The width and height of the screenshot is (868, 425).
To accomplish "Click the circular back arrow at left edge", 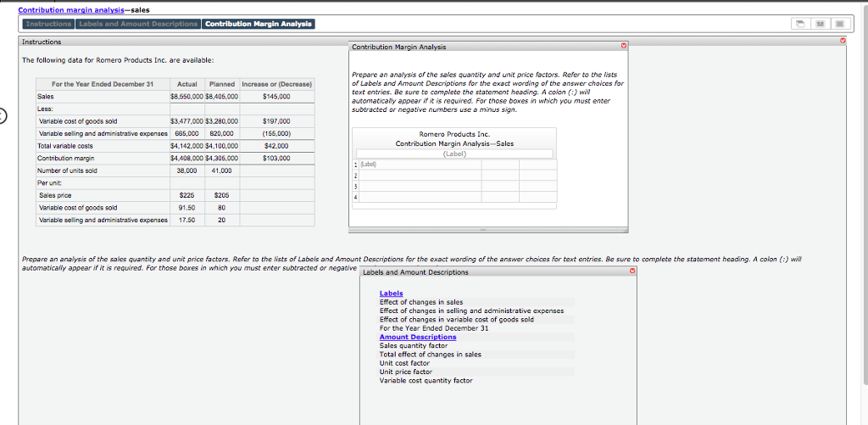I will click(x=3, y=116).
